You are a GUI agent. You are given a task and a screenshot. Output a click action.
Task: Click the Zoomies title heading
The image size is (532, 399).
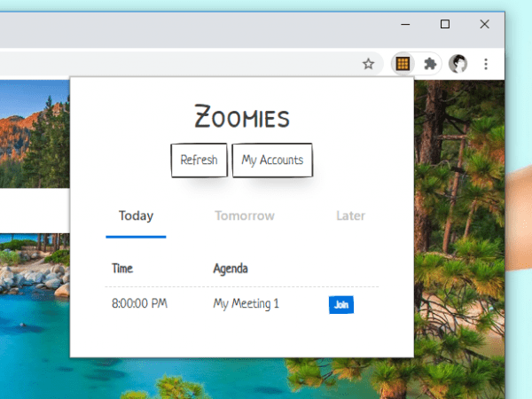242,116
